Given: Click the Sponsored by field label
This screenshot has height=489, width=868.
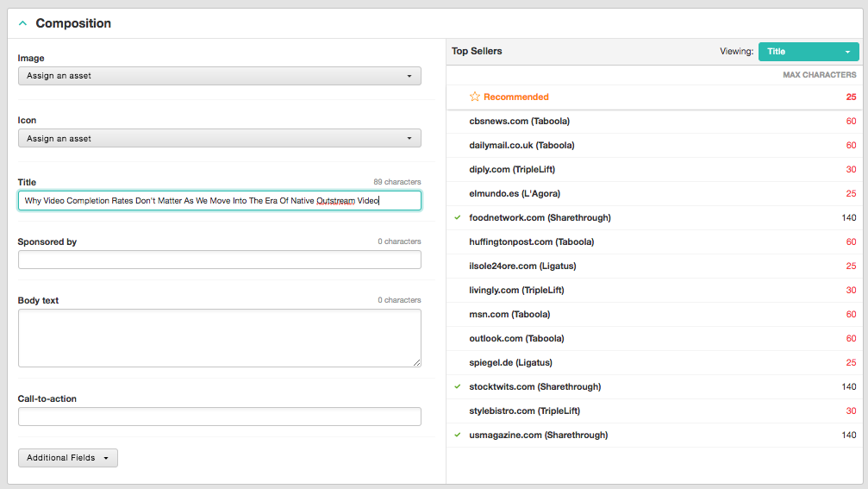Looking at the screenshot, I should point(47,242).
